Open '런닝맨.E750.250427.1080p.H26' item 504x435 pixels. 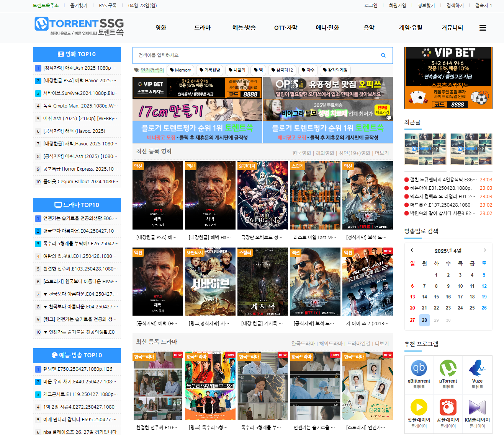(80, 369)
